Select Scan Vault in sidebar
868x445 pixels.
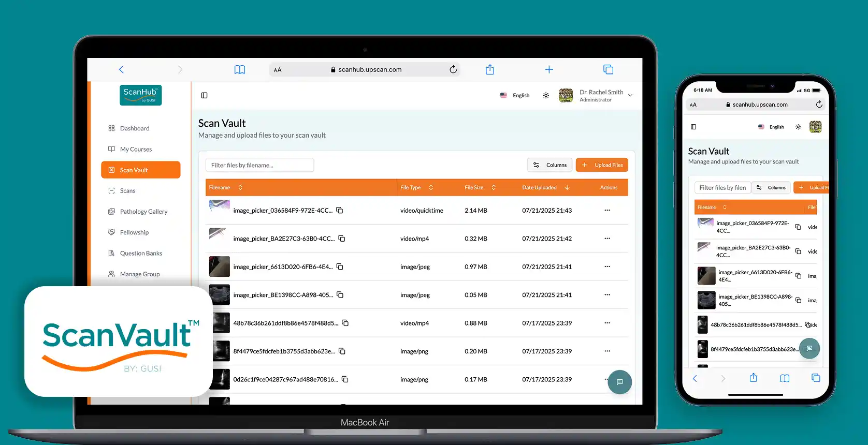pos(141,170)
